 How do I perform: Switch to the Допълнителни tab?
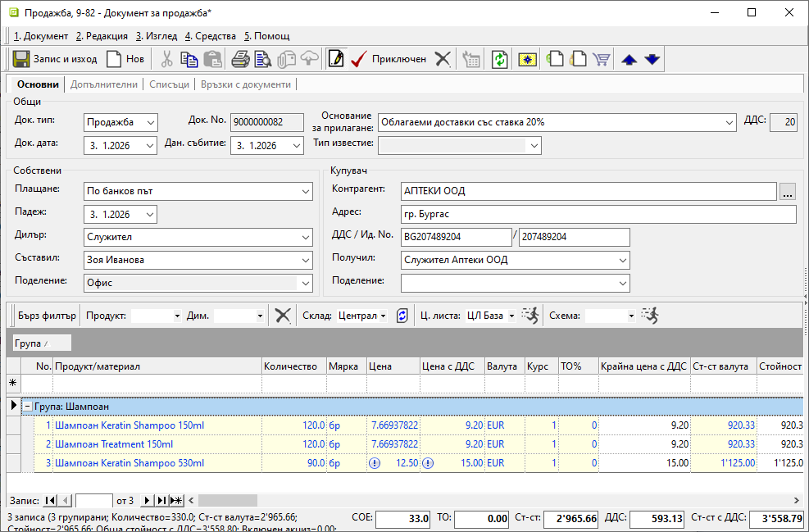[x=104, y=84]
